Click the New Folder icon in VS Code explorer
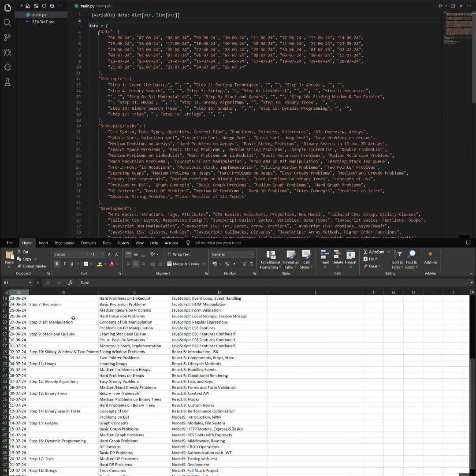Viewport: 476px width, 476px height. 36,6
